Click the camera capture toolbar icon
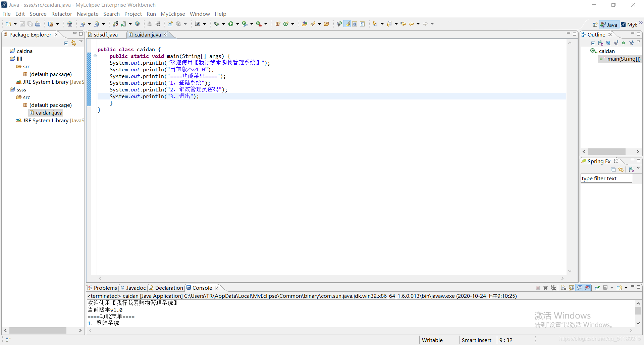This screenshot has height=345, width=644. (x=198, y=24)
